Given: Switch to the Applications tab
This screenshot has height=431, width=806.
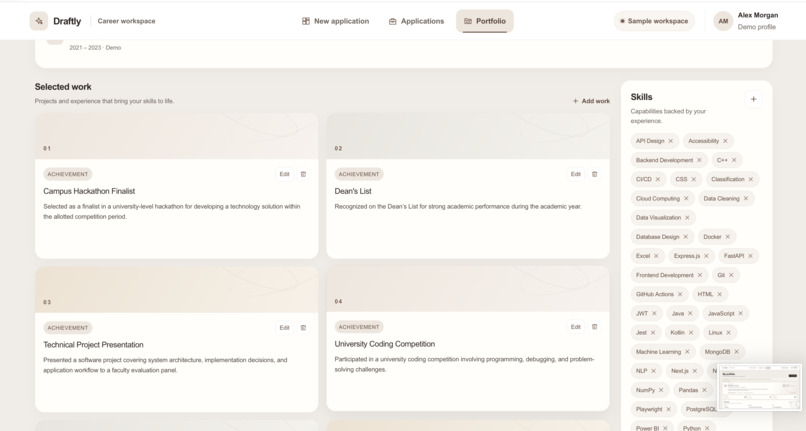Looking at the screenshot, I should [416, 21].
